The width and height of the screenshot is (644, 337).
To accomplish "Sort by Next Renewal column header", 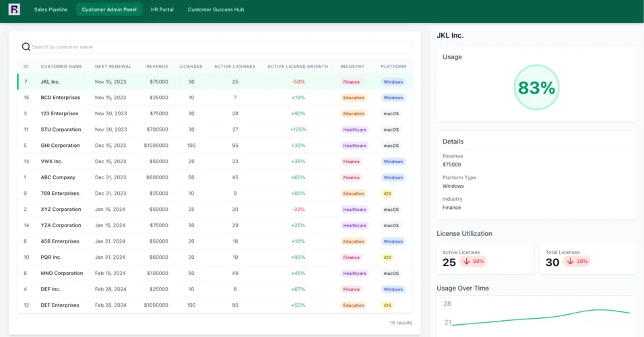I will tap(113, 67).
